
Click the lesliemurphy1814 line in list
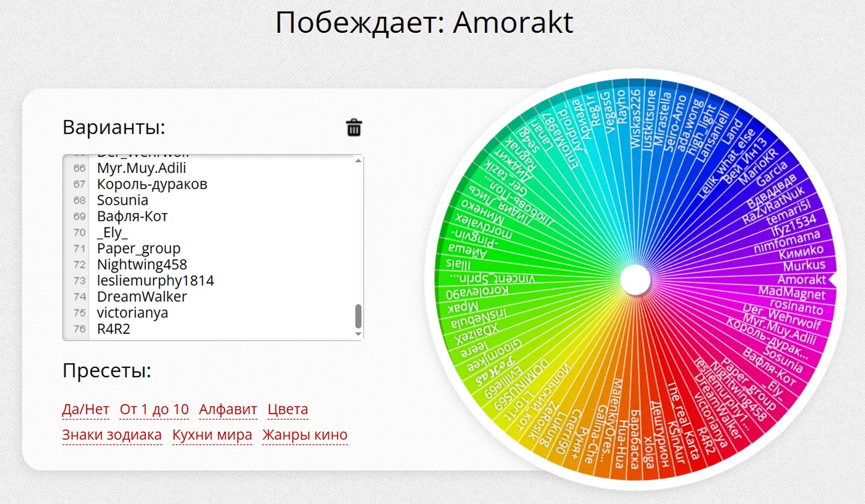(x=155, y=281)
